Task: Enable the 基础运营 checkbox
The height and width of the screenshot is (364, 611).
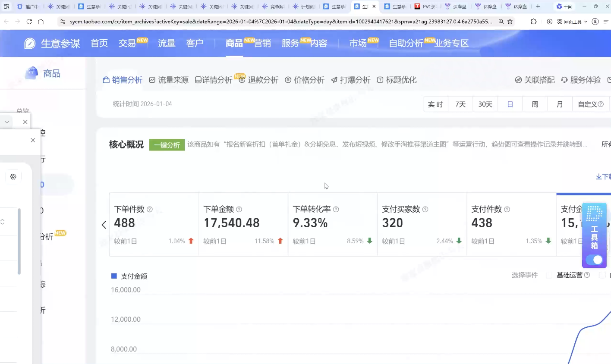Action: point(549,275)
